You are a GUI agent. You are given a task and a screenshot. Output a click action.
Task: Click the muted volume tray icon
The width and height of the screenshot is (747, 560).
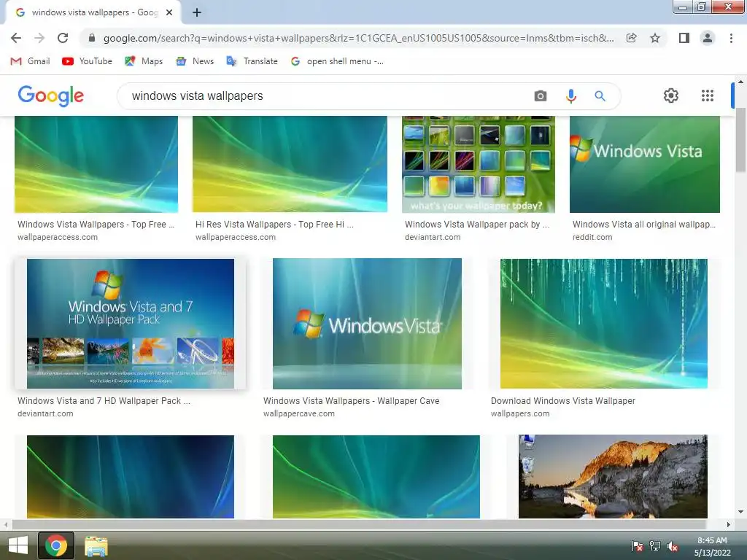(672, 546)
